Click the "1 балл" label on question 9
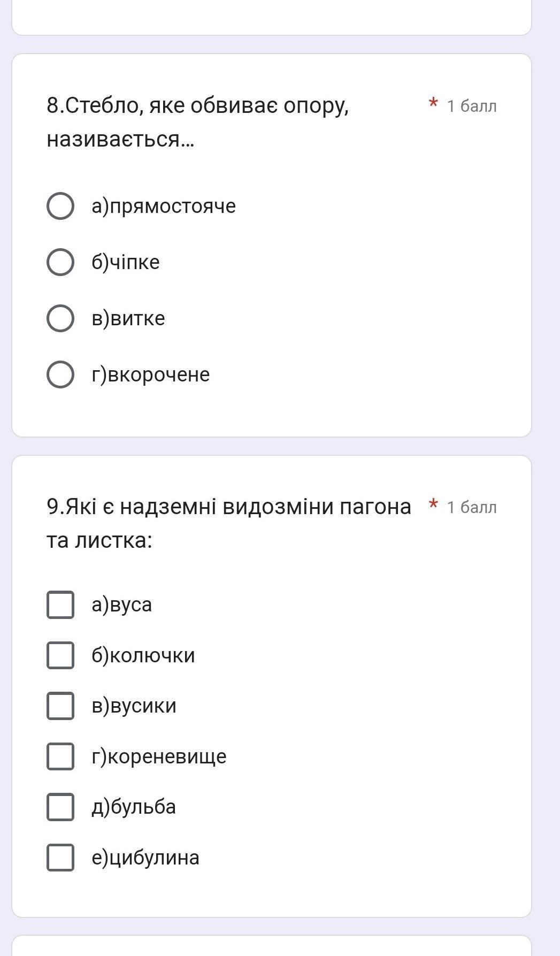 [472, 507]
